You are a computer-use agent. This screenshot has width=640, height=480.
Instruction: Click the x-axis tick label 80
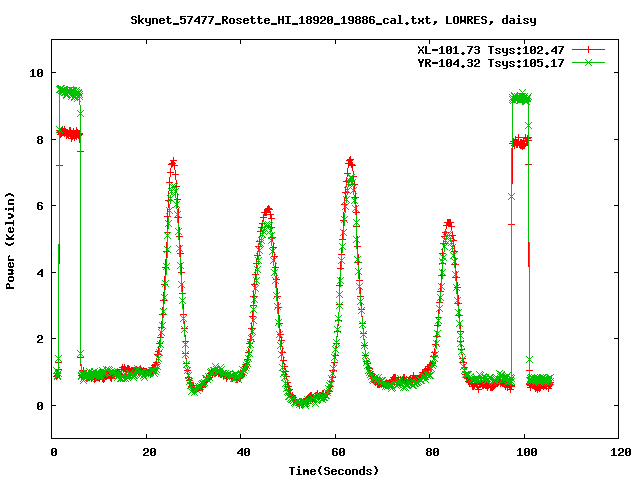coord(432,452)
